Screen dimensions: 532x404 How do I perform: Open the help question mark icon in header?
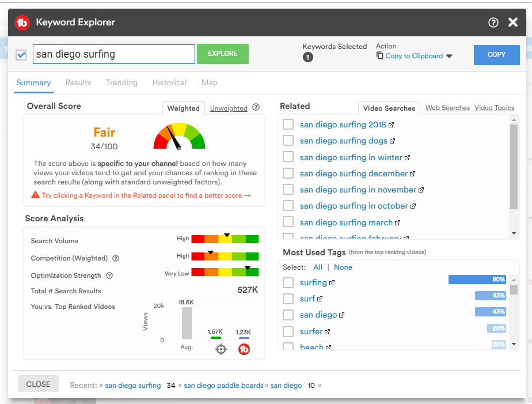[493, 22]
